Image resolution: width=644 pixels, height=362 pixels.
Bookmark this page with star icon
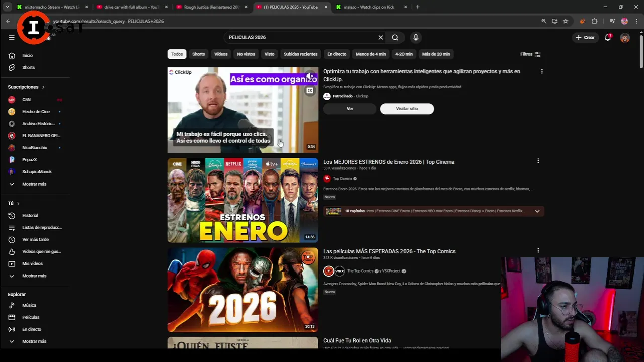tap(566, 21)
